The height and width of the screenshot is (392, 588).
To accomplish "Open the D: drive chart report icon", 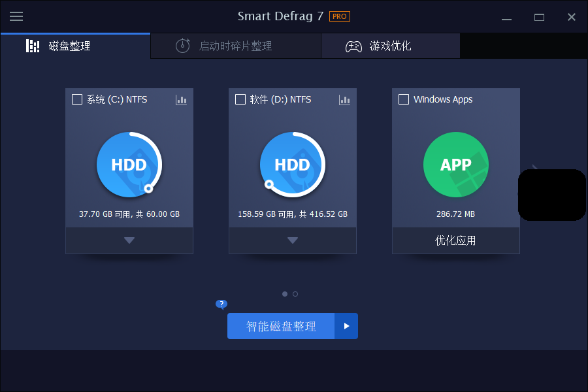I will pos(344,100).
